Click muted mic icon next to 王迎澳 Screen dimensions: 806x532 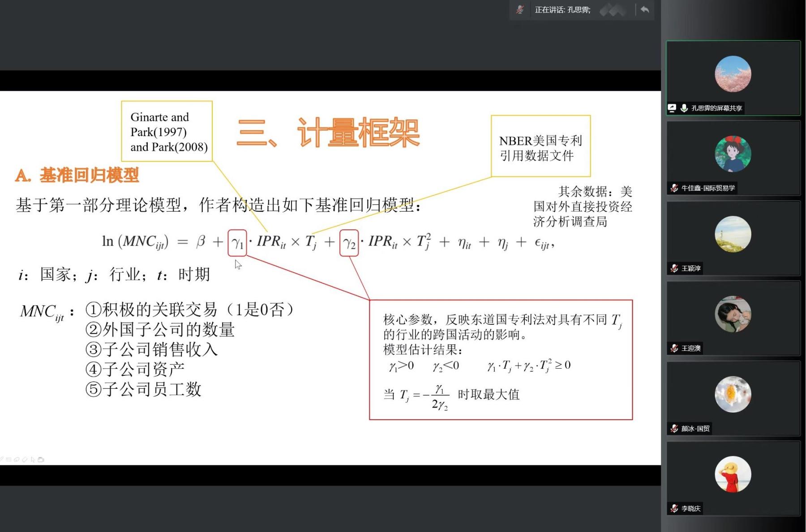click(674, 348)
